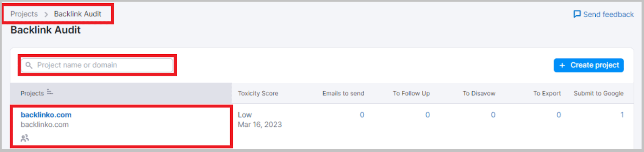Select the Backlink Audit breadcrumb item
This screenshot has width=644, height=152.
[78, 14]
